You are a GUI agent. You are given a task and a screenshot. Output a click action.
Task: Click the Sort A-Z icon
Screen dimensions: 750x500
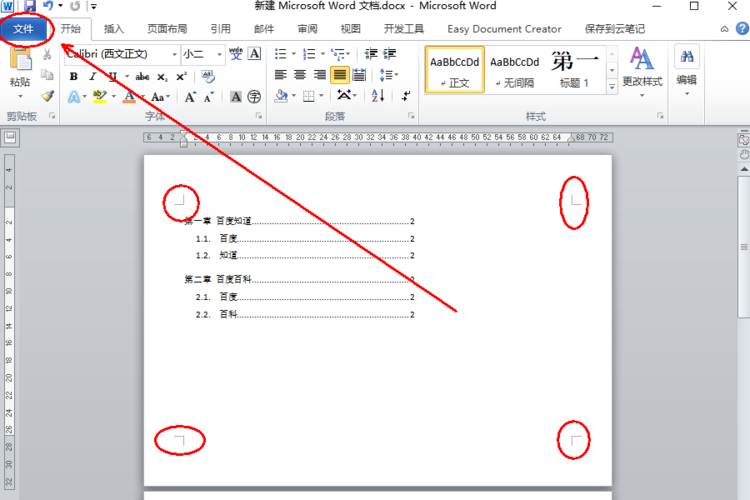pos(378,96)
